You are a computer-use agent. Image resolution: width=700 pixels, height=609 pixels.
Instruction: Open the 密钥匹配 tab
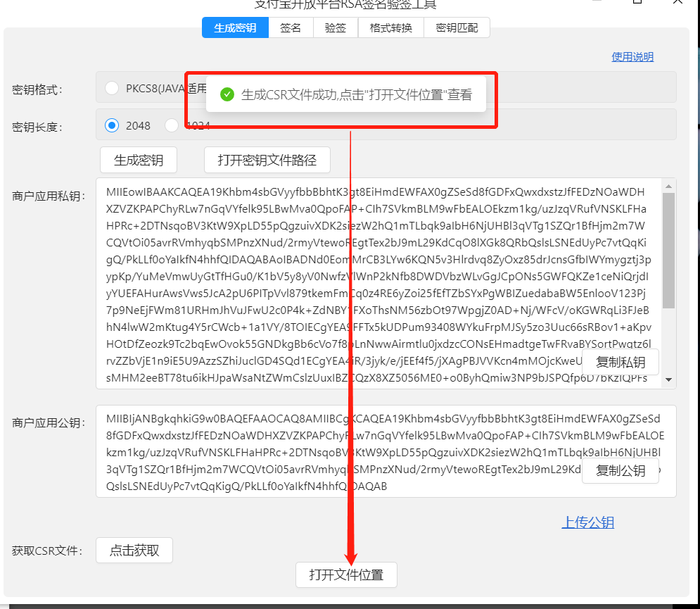pos(457,27)
